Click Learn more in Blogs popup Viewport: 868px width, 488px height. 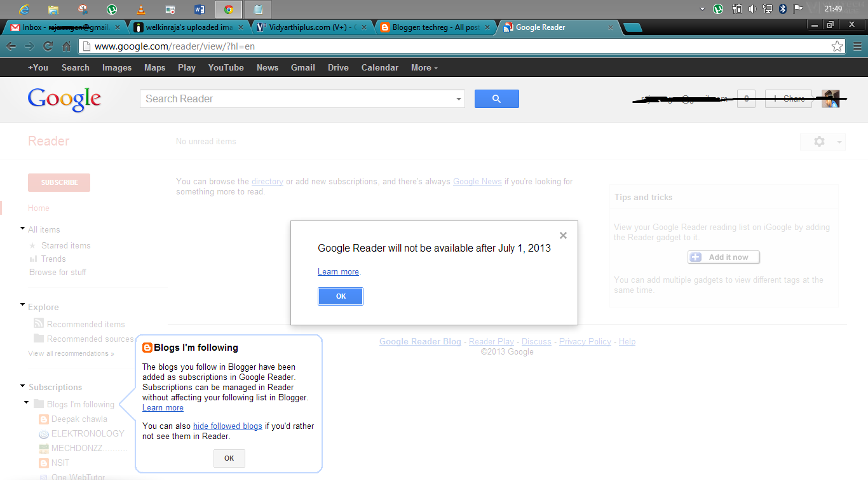pos(163,407)
